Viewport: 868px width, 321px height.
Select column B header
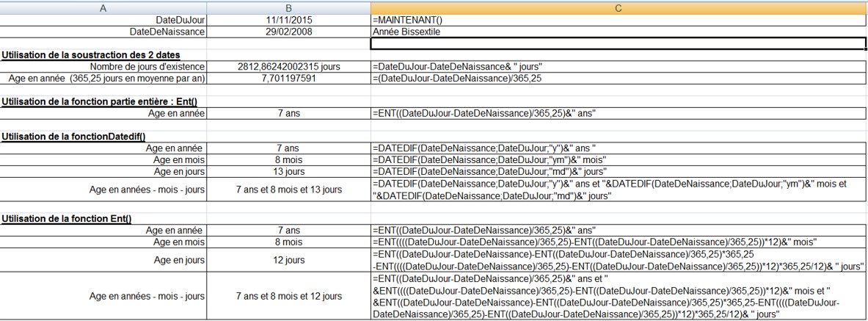(288, 8)
